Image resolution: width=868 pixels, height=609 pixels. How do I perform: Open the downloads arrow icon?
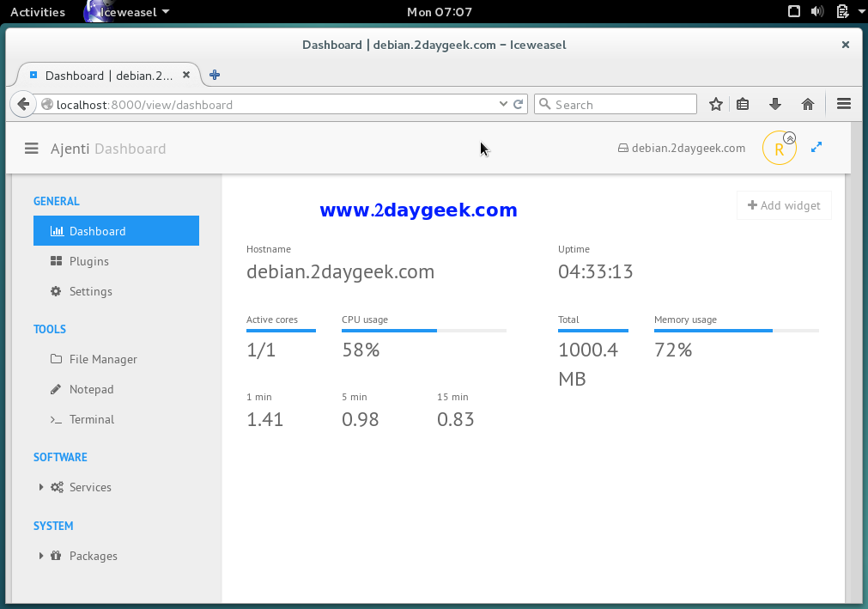tap(775, 104)
